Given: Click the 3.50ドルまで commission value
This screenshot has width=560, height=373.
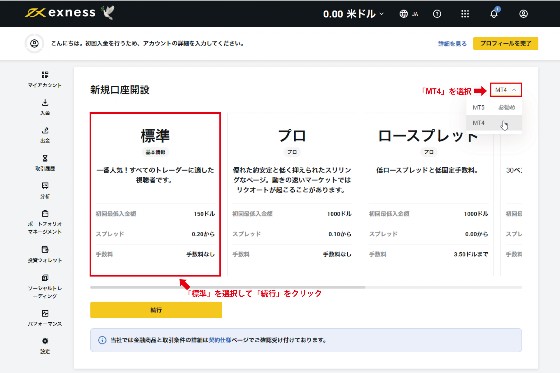Looking at the screenshot, I should click(x=471, y=254).
